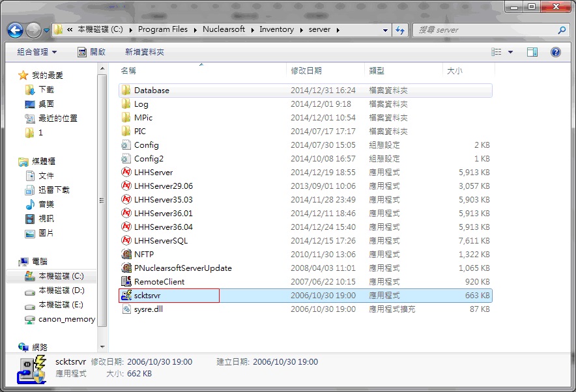Select 電腦 in the navigation pane

click(39, 261)
